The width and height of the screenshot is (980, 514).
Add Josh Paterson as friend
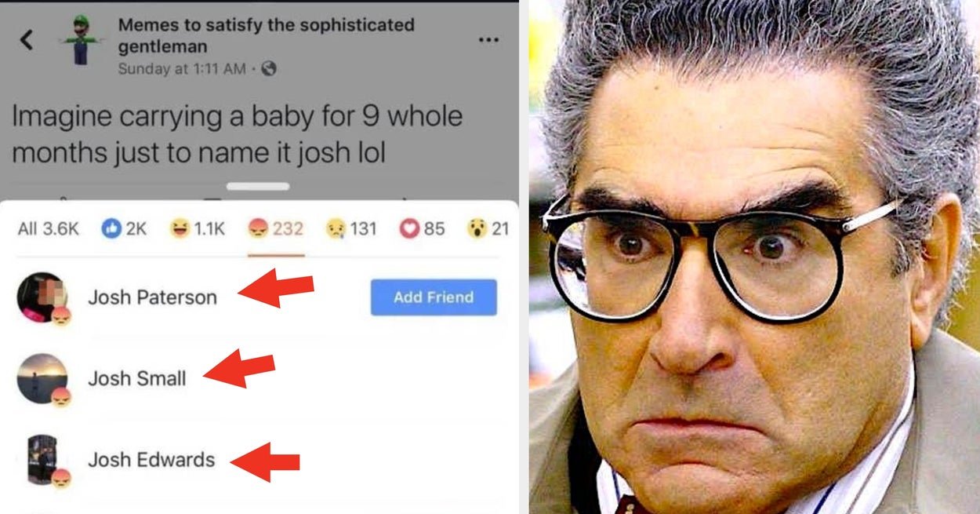click(434, 297)
